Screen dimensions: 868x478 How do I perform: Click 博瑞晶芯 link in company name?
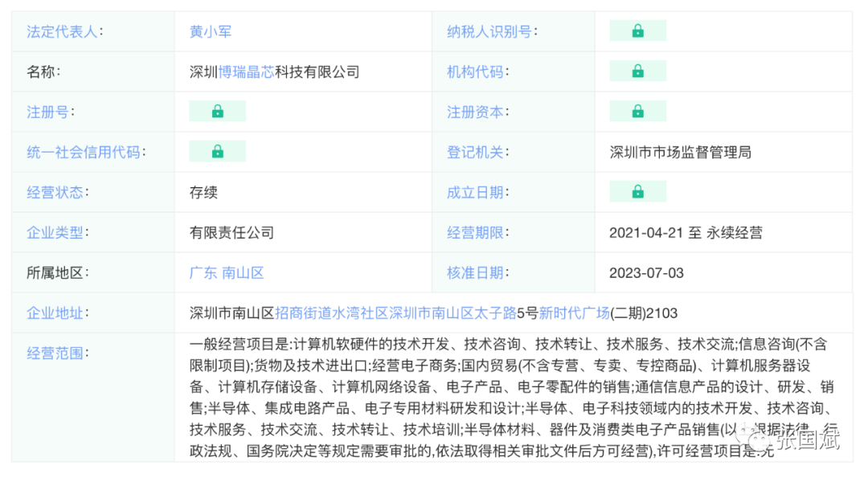(x=247, y=72)
